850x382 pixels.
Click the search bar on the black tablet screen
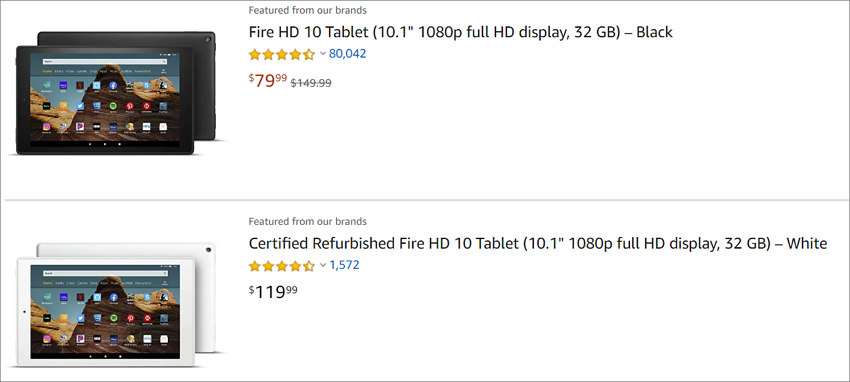[x=105, y=62]
